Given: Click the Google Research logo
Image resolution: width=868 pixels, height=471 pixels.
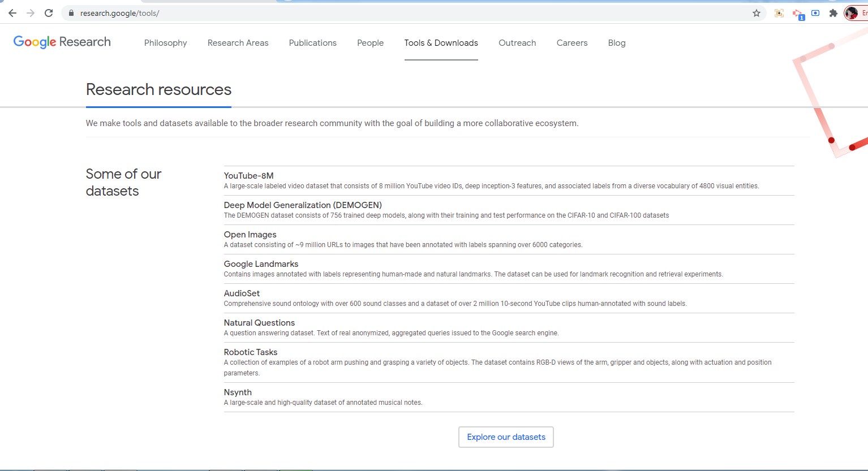Looking at the screenshot, I should (62, 42).
